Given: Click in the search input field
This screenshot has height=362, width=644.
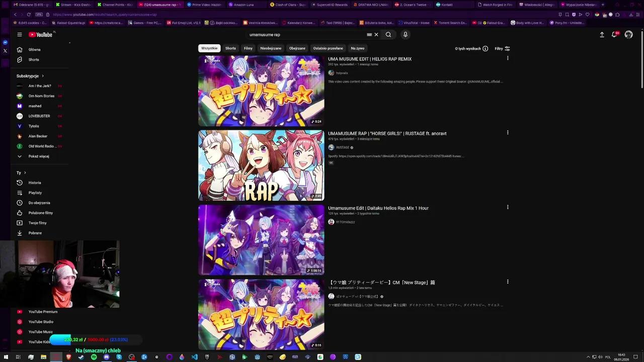Looking at the screenshot, I should (x=307, y=35).
